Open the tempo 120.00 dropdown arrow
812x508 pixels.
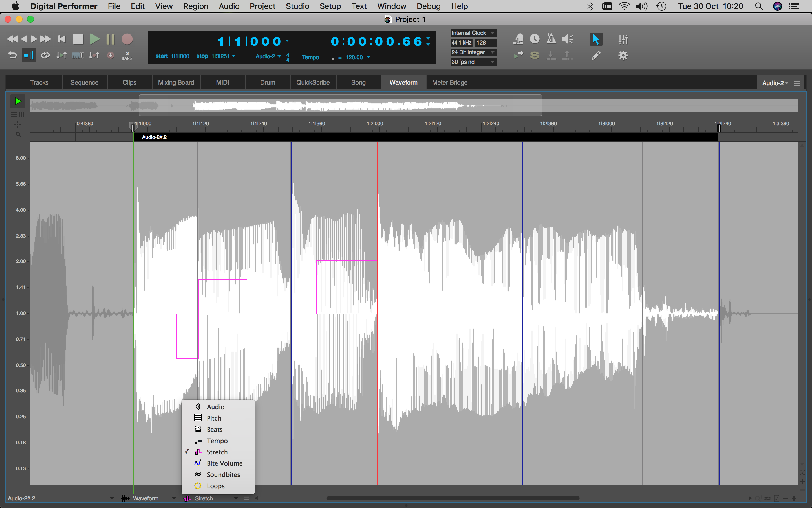coord(369,57)
